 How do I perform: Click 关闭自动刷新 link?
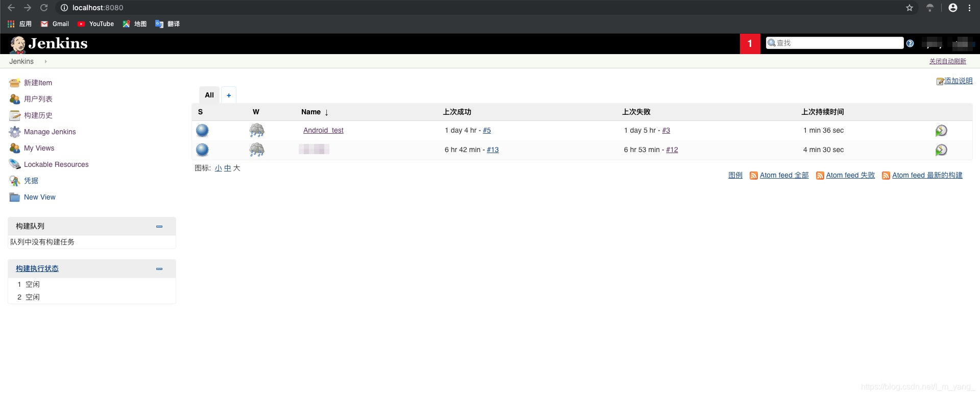(948, 61)
